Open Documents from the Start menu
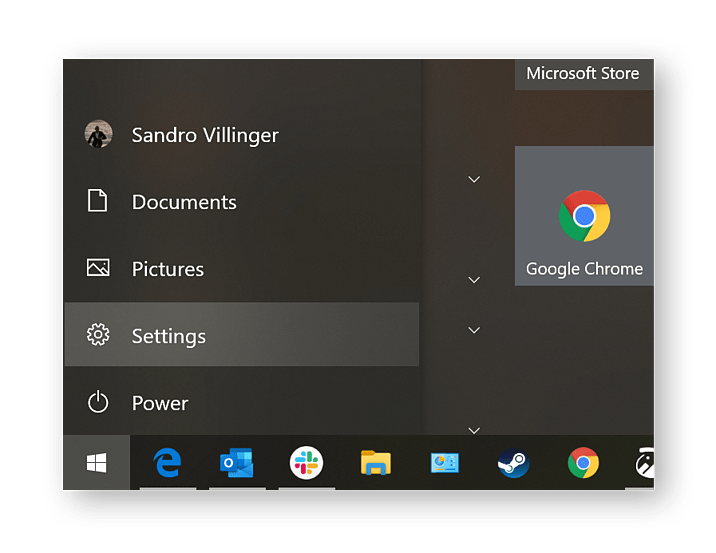Viewport: 716px width, 553px height. tap(183, 202)
